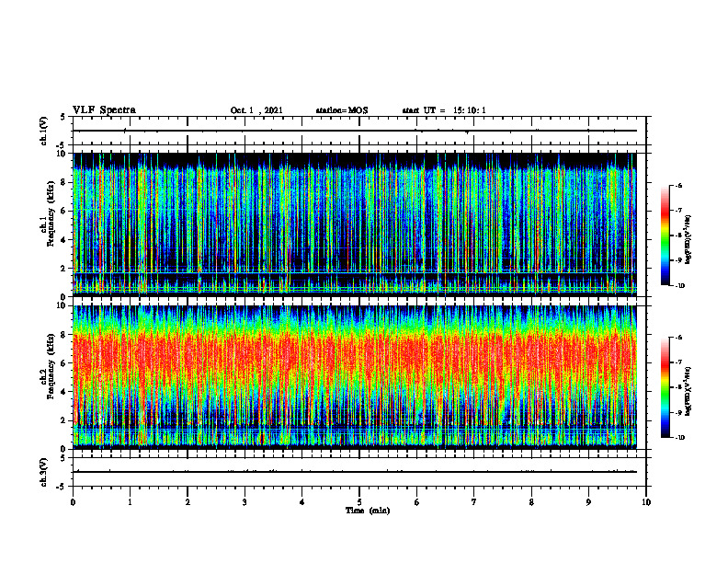Viewport: 728px width, 563px height.
Task: Select the ch.1 "Frequency (kHz)" axis label
Action: pos(51,213)
